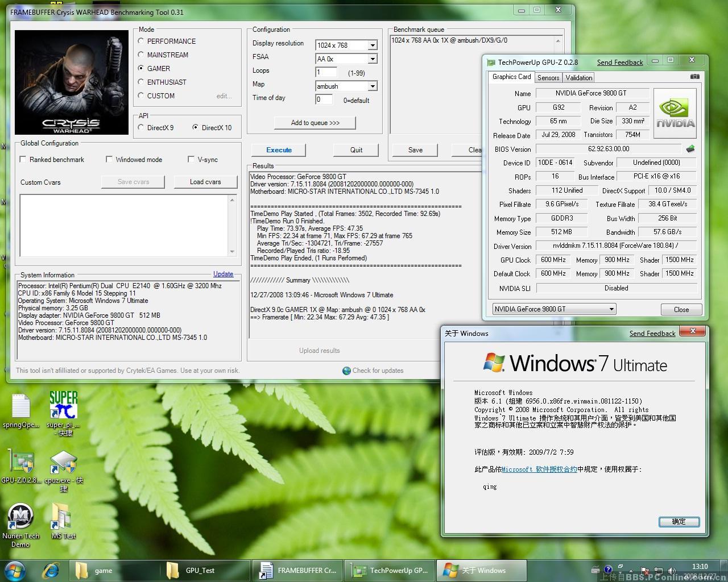Click the GPU-Z screenshot camera icon
The height and width of the screenshot is (582, 728).
pyautogui.click(x=694, y=77)
